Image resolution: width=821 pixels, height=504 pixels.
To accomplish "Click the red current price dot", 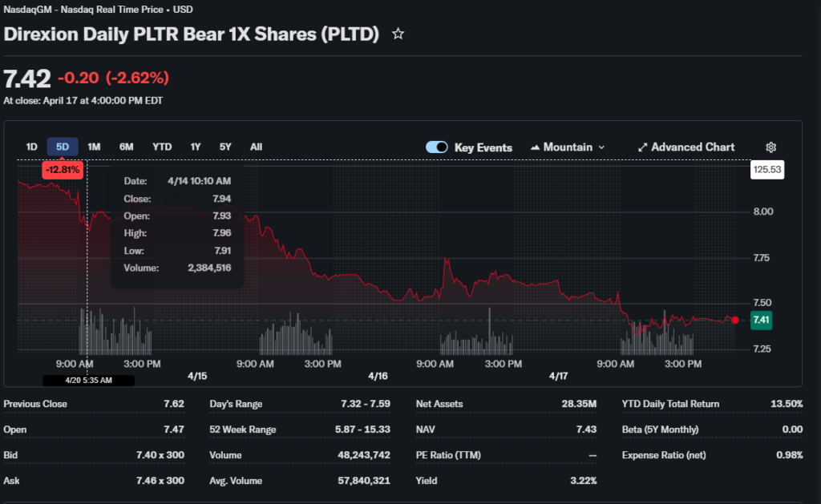I will tap(735, 320).
